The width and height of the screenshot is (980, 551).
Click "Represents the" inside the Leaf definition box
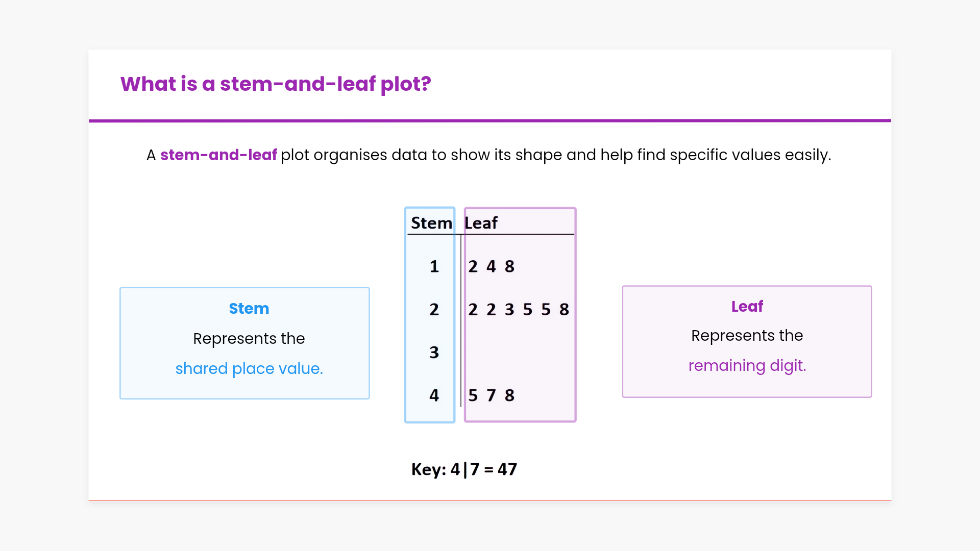click(x=747, y=336)
